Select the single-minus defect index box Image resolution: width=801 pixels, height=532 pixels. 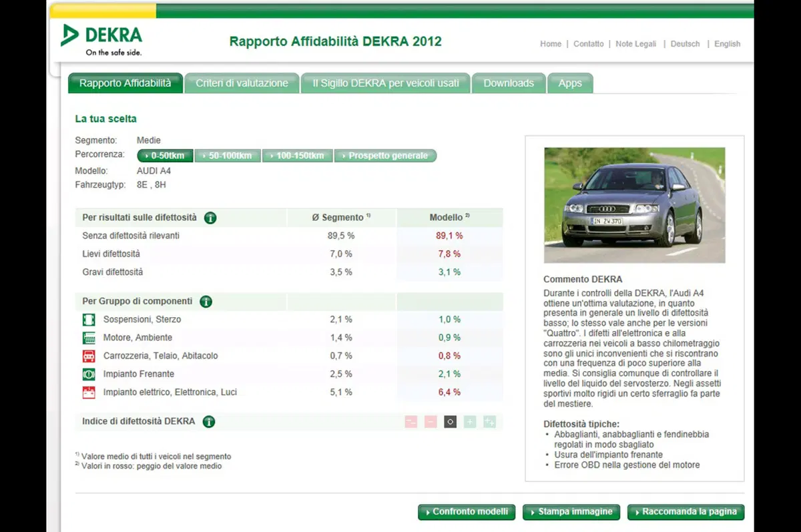click(431, 422)
